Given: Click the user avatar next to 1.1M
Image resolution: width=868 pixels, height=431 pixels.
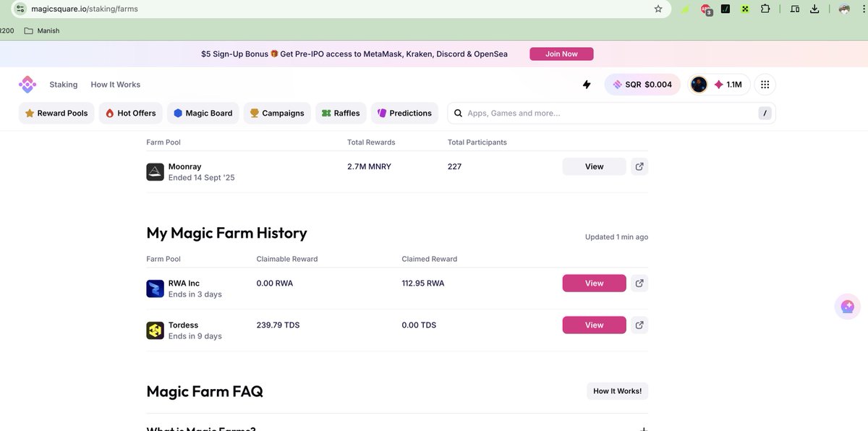Looking at the screenshot, I should 699,85.
